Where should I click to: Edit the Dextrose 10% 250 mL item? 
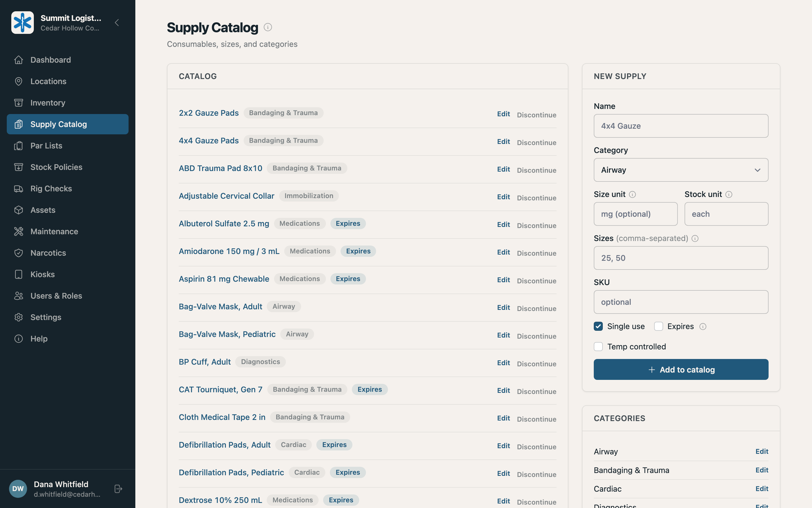point(503,501)
